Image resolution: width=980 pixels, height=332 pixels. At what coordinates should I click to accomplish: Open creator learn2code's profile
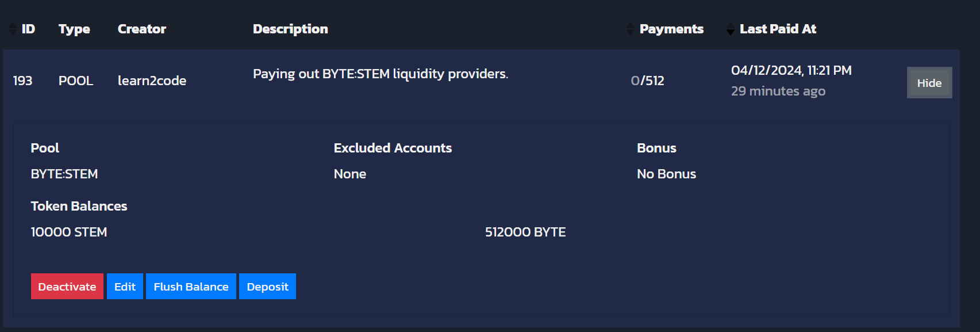click(x=152, y=81)
